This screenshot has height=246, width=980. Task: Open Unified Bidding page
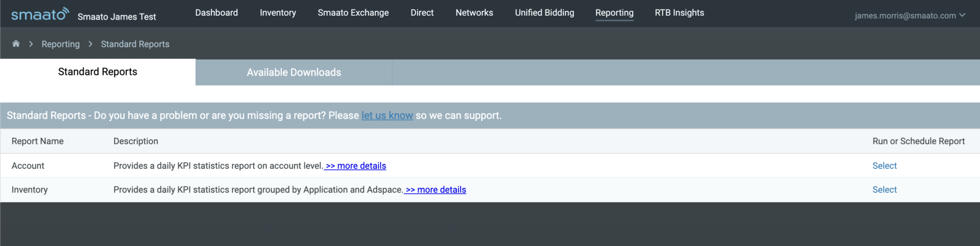544,13
